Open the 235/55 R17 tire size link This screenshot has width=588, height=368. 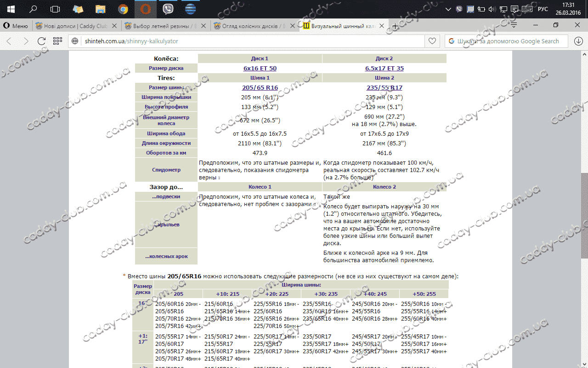[x=384, y=87]
